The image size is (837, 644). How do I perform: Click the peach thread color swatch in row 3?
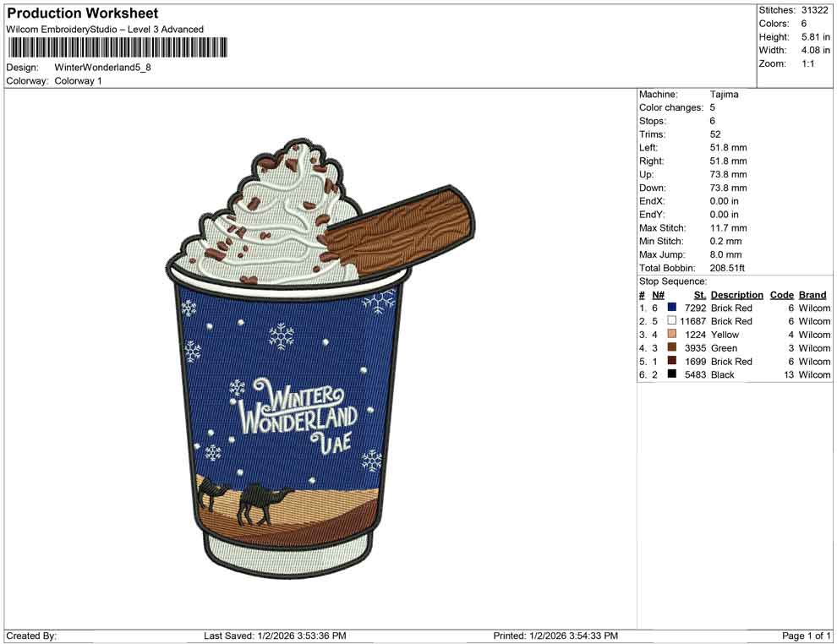coord(671,334)
